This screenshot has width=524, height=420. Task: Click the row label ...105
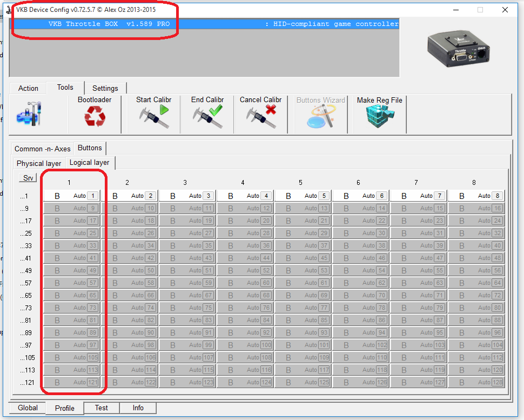coord(28,358)
